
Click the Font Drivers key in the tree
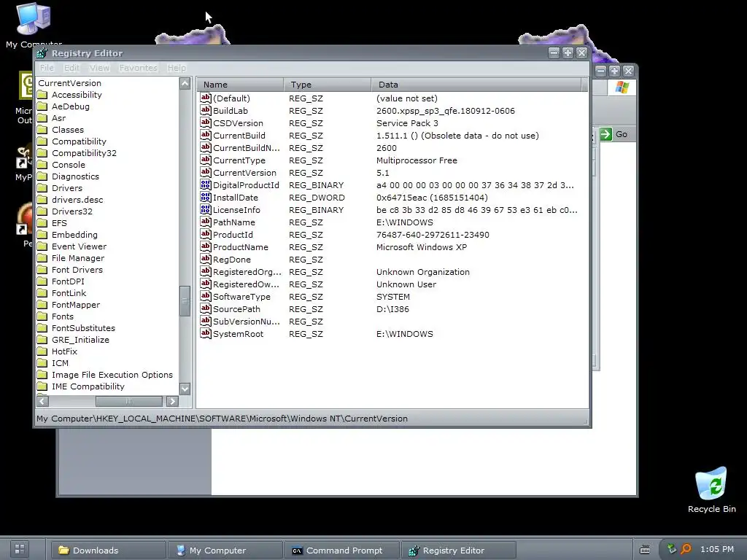point(77,270)
